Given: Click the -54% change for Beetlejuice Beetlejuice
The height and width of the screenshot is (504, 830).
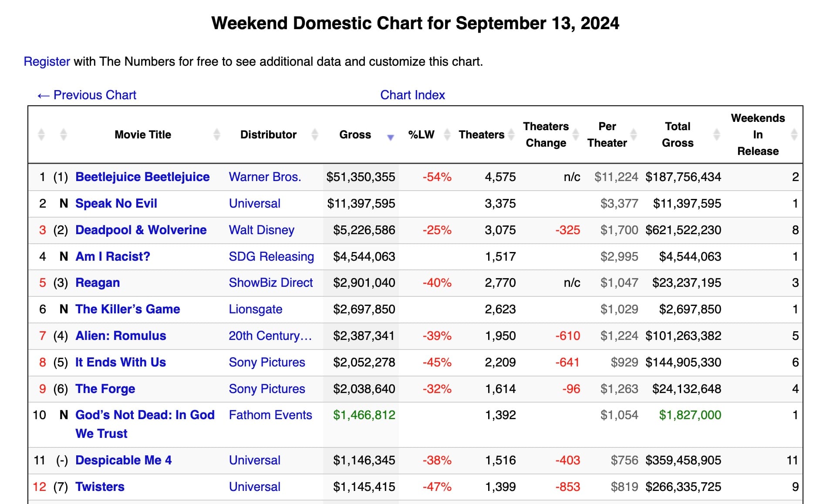Looking at the screenshot, I should coord(437,177).
